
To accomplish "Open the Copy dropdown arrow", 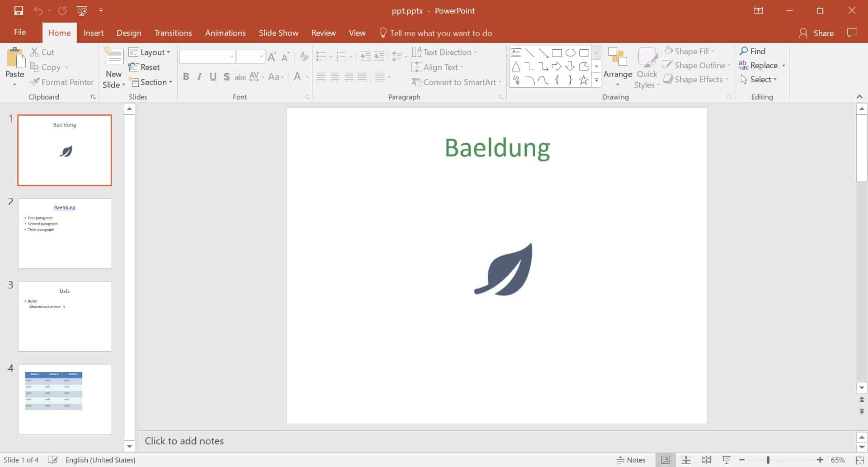I will coord(66,67).
